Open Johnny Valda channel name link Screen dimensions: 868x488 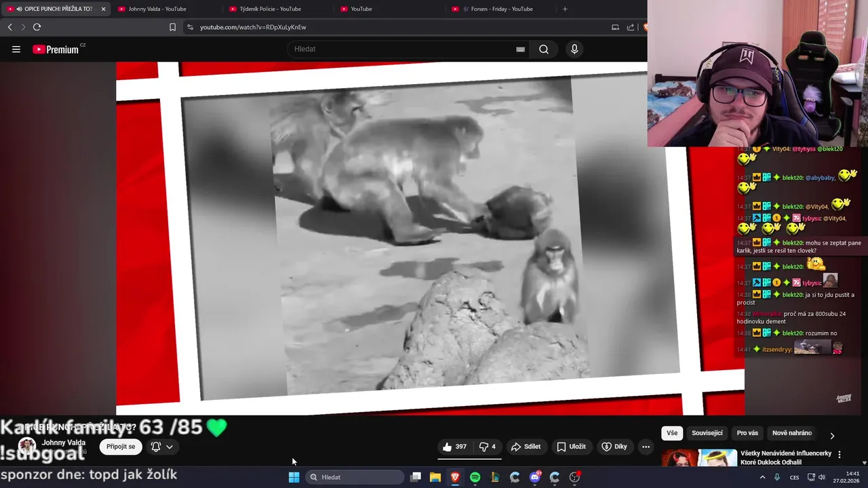coord(64,443)
